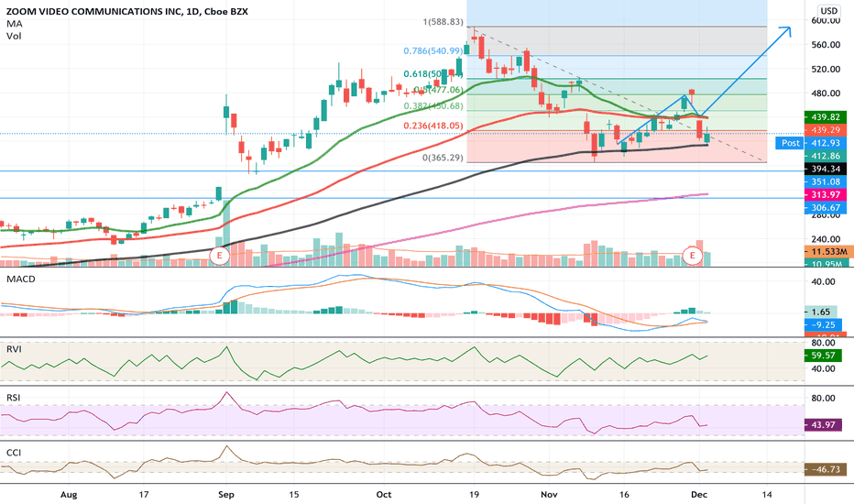The width and height of the screenshot is (854, 504).
Task: Click 80.00 on the RSI scale
Action: (x=823, y=399)
